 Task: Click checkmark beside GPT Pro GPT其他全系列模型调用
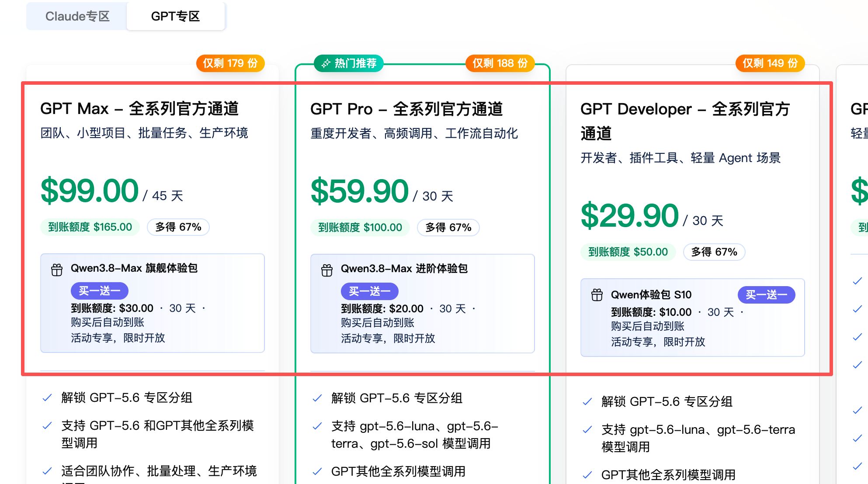click(x=317, y=471)
